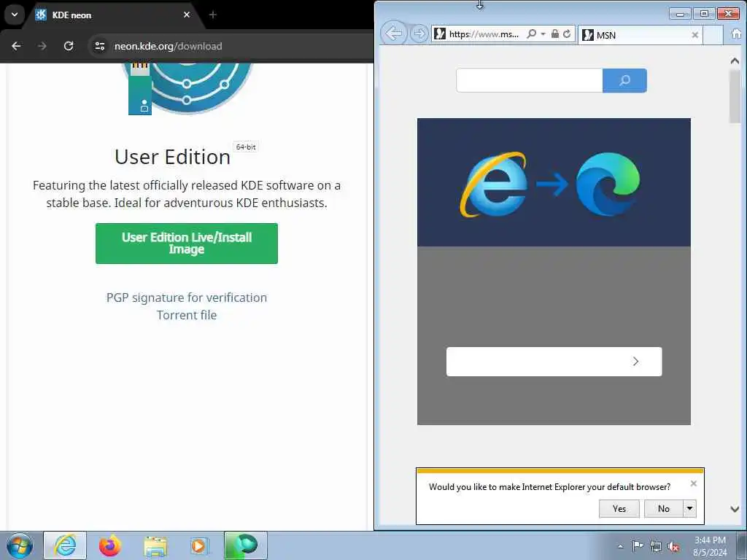Expand the dropdown arrow beside No
The height and width of the screenshot is (560, 747).
point(689,508)
